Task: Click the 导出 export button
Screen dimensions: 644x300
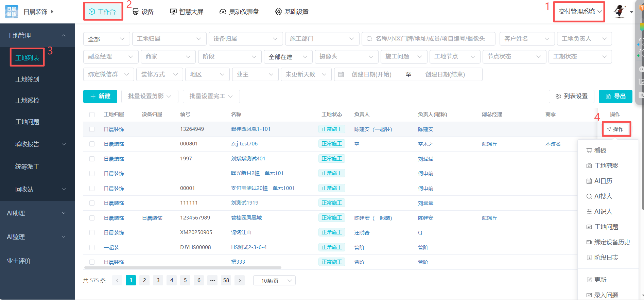Action: pyautogui.click(x=615, y=96)
